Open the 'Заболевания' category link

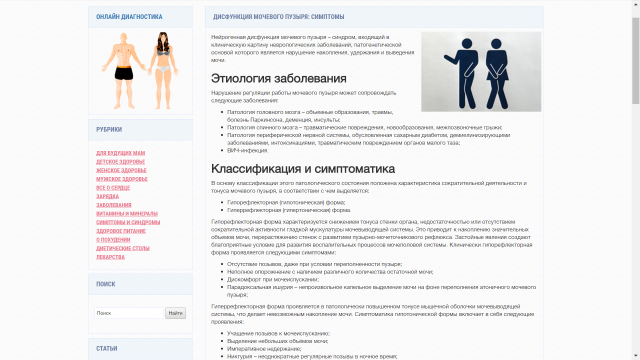coord(113,205)
